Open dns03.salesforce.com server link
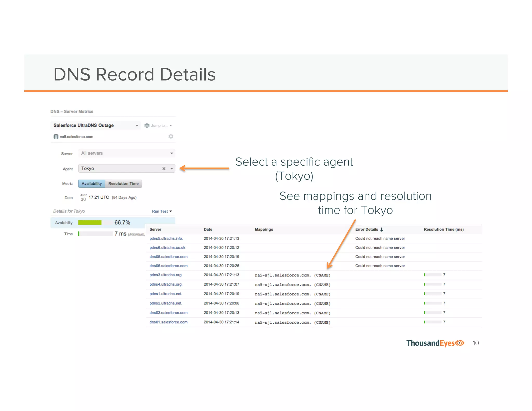Image resolution: width=532 pixels, height=411 pixels. click(x=168, y=313)
